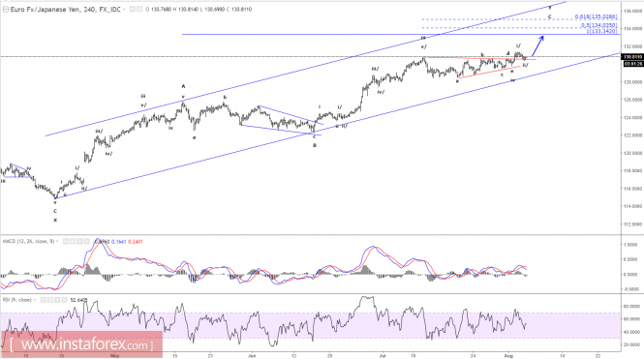The width and height of the screenshot is (644, 359).
Task: Collapse the Euro Fx/Japanese Yen legend box
Action: [x=6, y=9]
